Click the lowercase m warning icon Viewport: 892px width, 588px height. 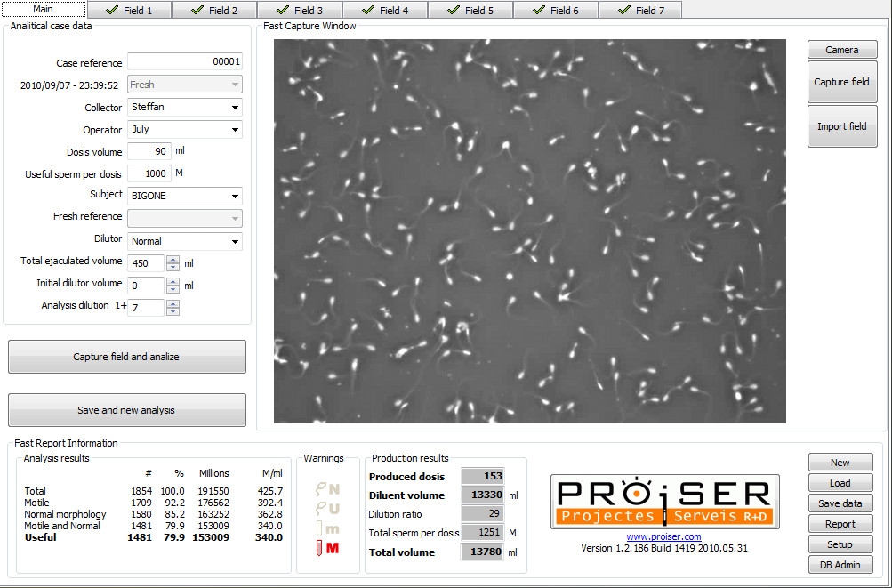tap(328, 528)
